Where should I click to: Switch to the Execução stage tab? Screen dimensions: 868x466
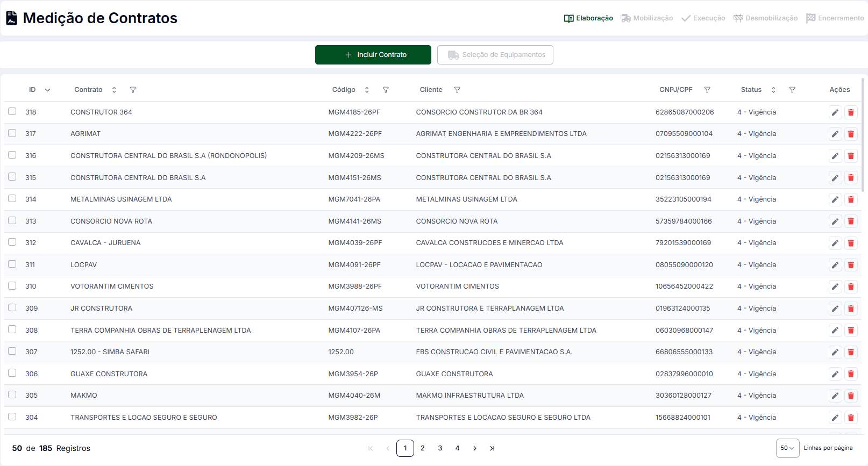point(703,18)
